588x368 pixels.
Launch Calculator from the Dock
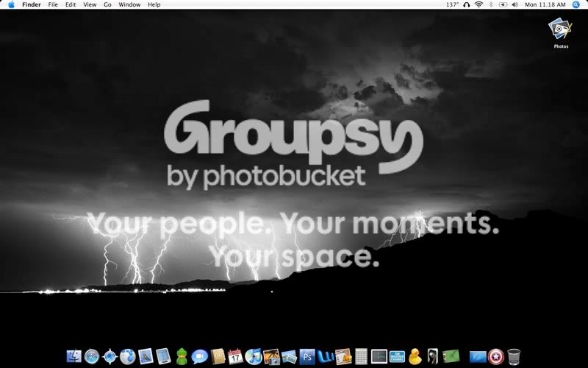pos(361,356)
